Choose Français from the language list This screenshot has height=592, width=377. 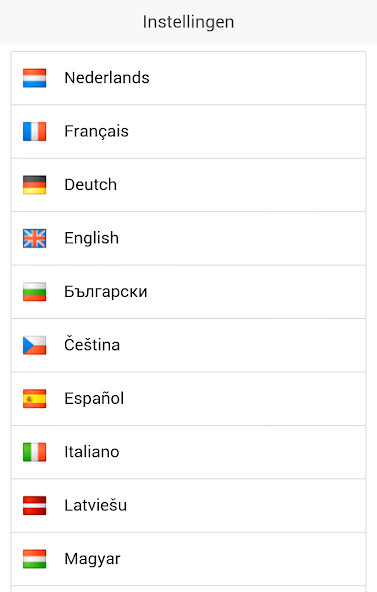point(188,131)
